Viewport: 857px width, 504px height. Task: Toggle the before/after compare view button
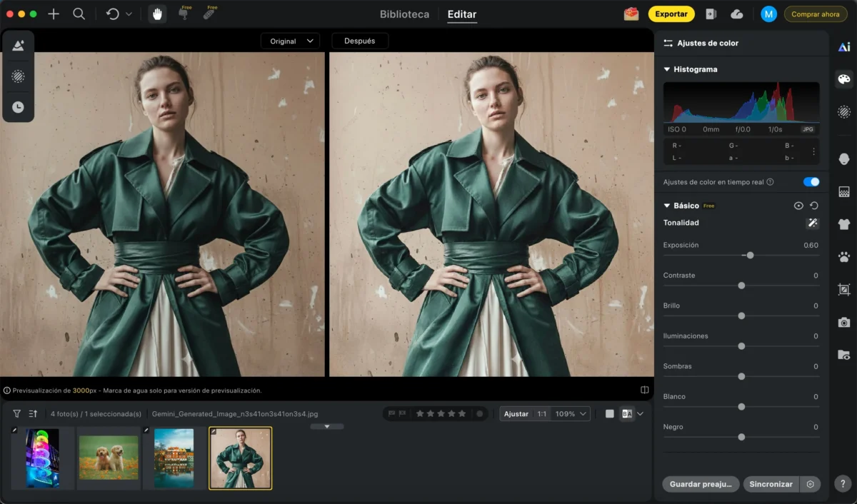[x=627, y=414]
